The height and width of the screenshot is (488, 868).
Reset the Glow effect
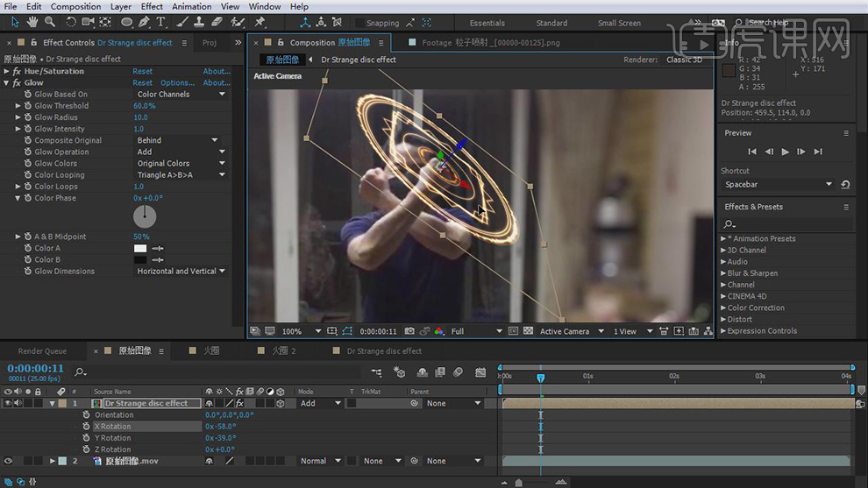(x=142, y=83)
